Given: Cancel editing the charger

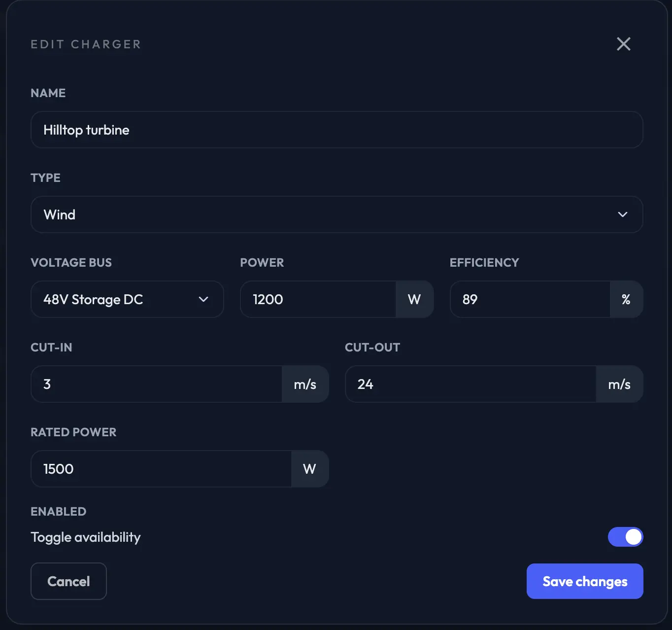Looking at the screenshot, I should pyautogui.click(x=68, y=581).
